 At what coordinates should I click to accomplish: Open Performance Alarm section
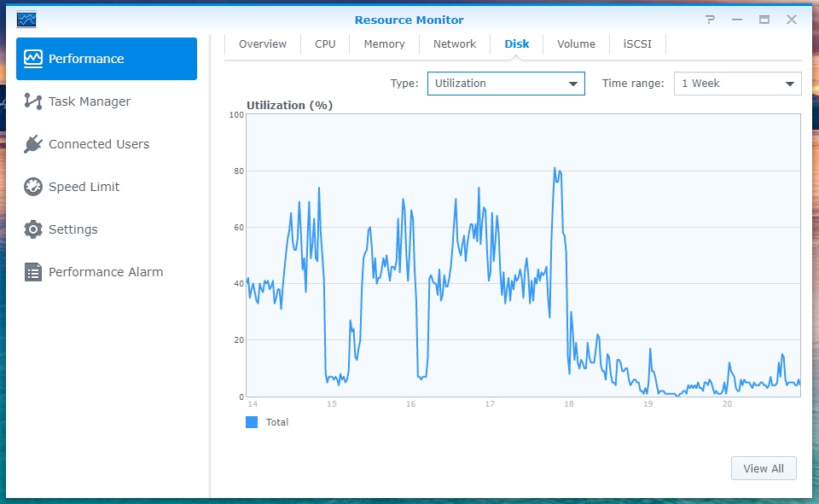pos(106,272)
